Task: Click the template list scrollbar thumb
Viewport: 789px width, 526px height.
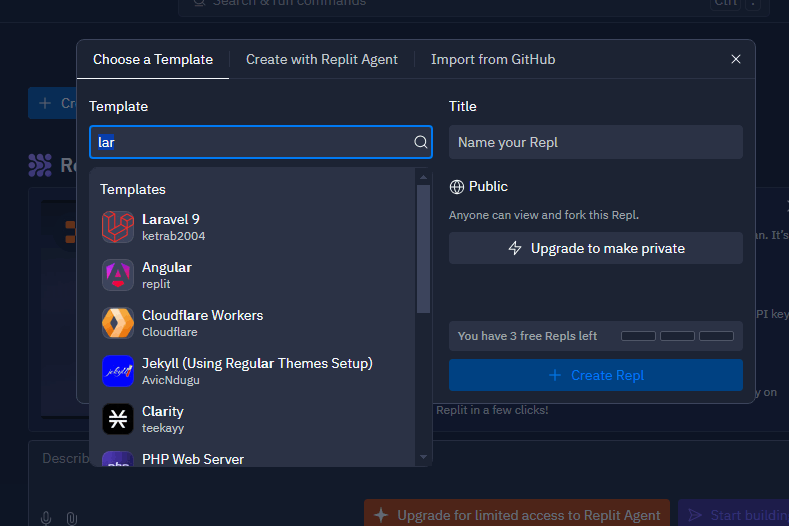Action: pos(423,249)
